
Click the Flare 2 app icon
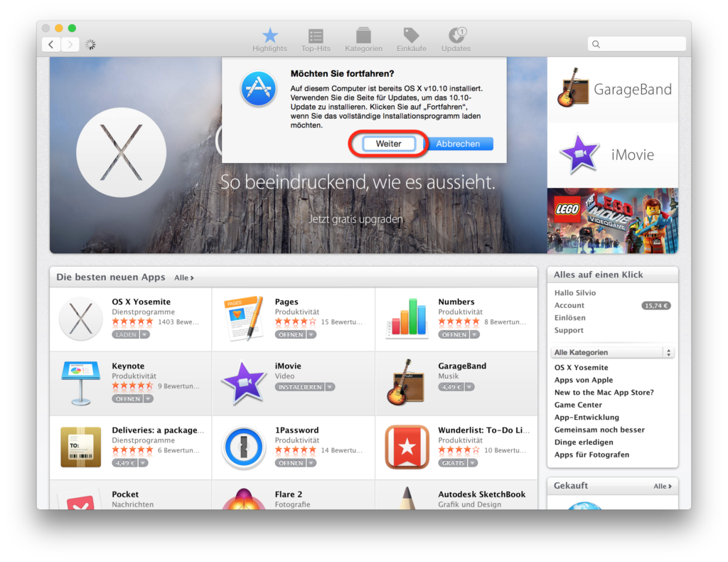point(243,499)
